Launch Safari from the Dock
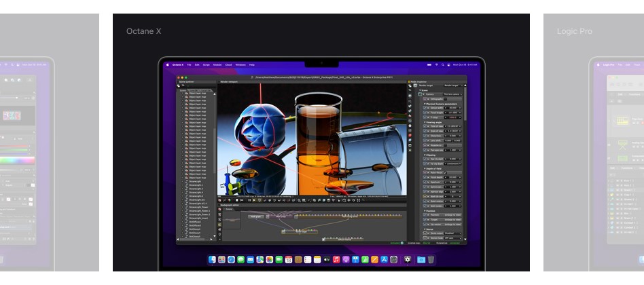This screenshot has width=644, height=285. tap(231, 259)
